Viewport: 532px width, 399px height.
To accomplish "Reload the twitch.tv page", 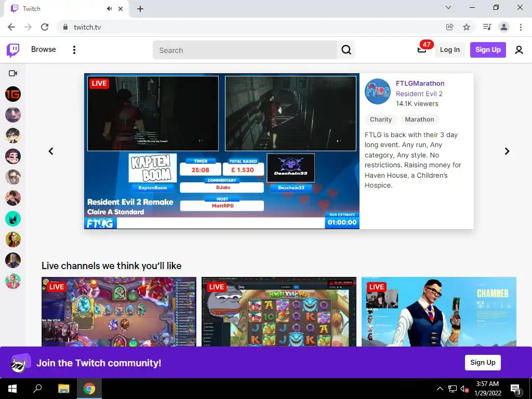I will tap(45, 27).
